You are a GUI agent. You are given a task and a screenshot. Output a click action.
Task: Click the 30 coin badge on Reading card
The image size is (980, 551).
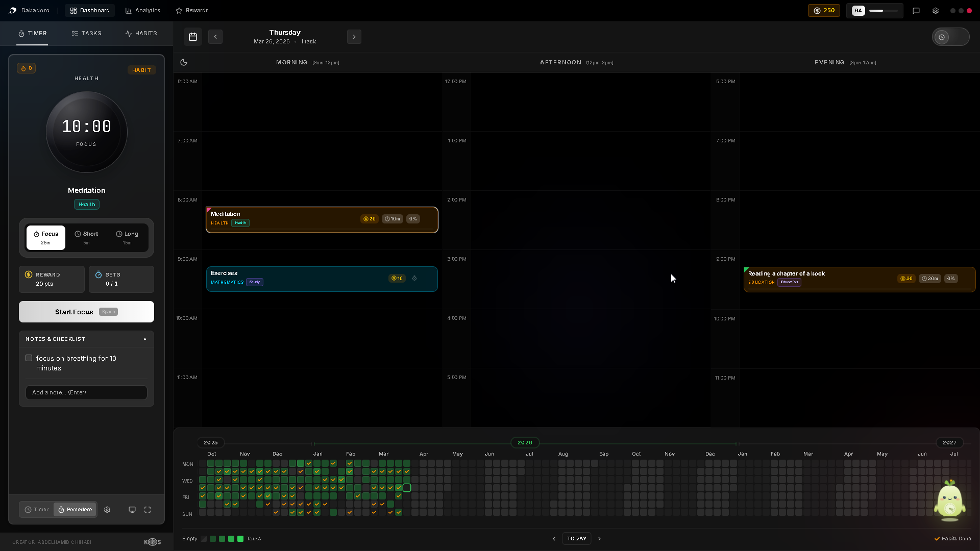906,279
